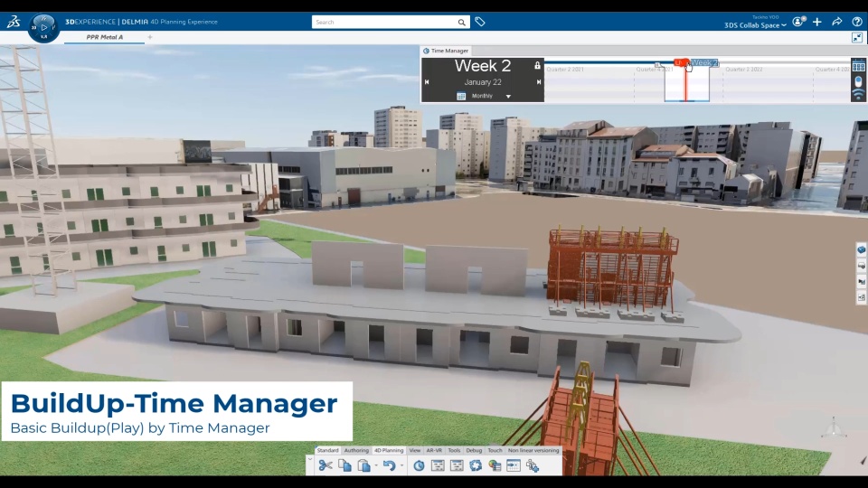
Task: Click the plus Add icon in header
Action: (817, 22)
